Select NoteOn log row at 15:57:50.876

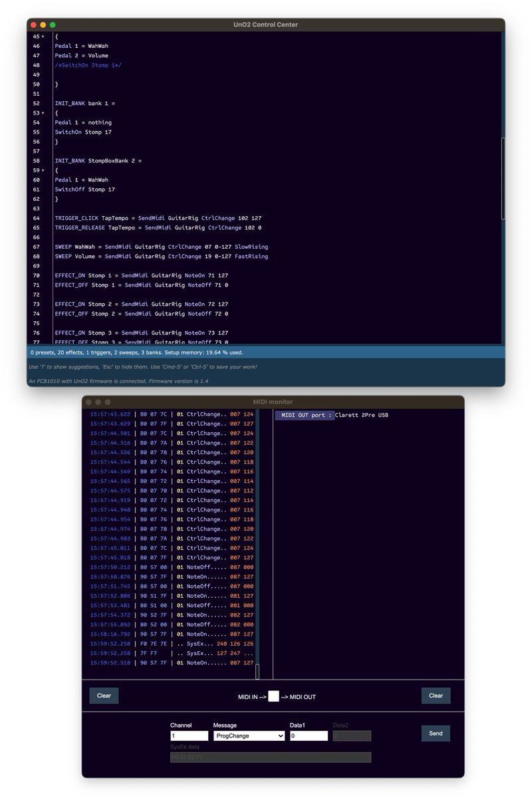[172, 577]
